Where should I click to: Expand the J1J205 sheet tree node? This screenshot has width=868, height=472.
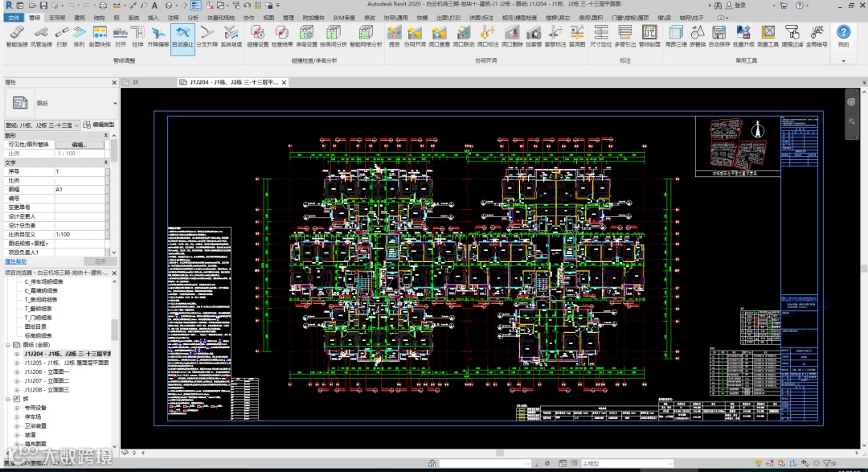click(x=17, y=363)
